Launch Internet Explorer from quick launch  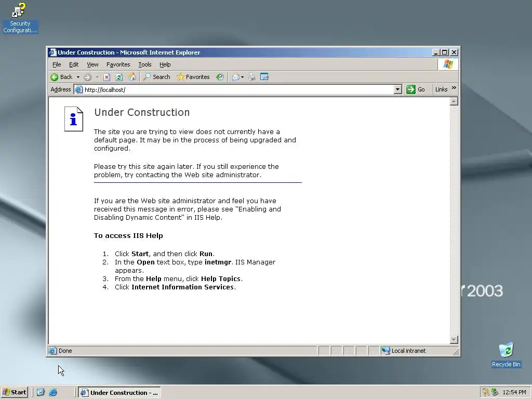tap(53, 392)
